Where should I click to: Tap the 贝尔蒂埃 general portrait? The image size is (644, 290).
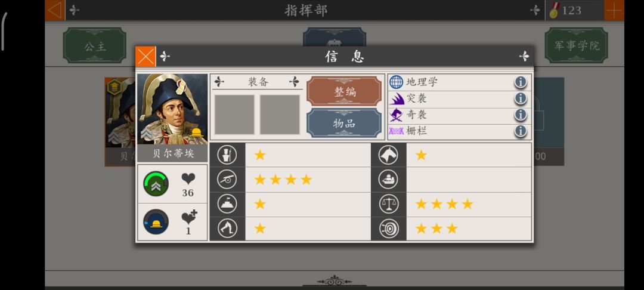172,109
